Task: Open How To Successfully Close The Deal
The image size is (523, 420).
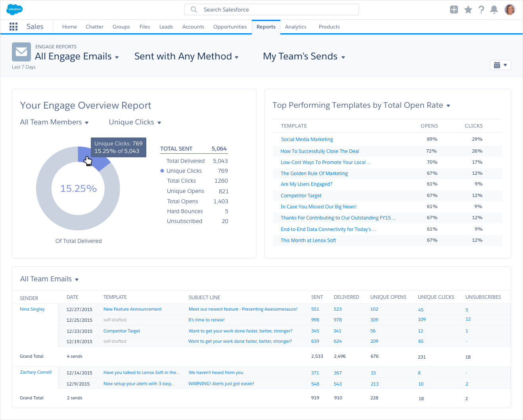Action: coord(320,151)
